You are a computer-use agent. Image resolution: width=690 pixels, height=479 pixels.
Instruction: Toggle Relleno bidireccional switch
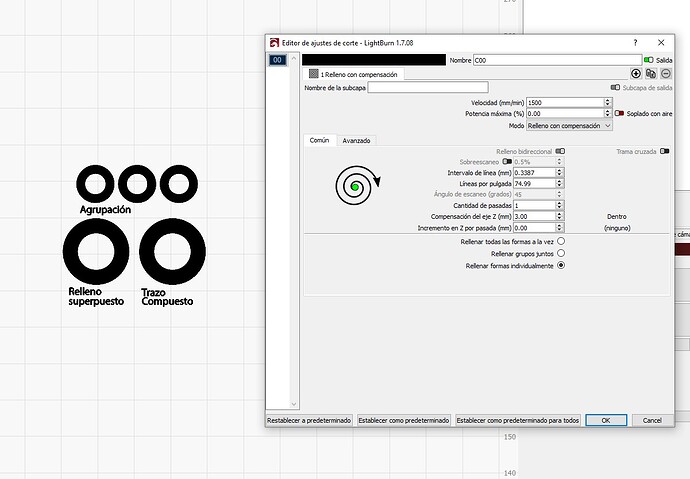tap(560, 151)
